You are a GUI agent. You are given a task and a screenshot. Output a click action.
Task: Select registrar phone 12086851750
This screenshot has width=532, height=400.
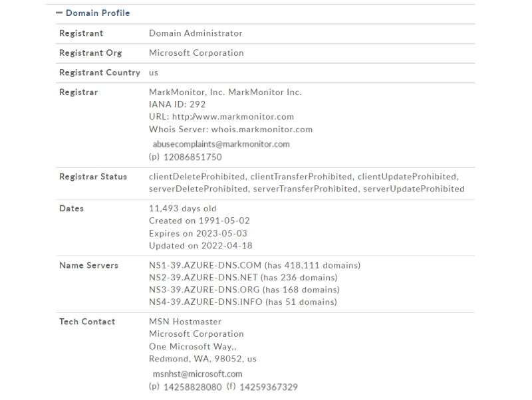tap(193, 157)
